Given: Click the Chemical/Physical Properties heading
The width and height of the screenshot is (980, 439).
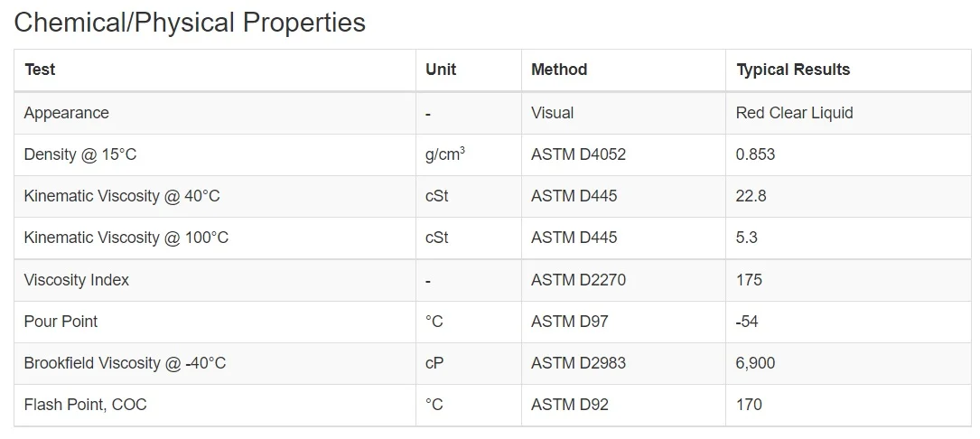Looking at the screenshot, I should 190,23.
